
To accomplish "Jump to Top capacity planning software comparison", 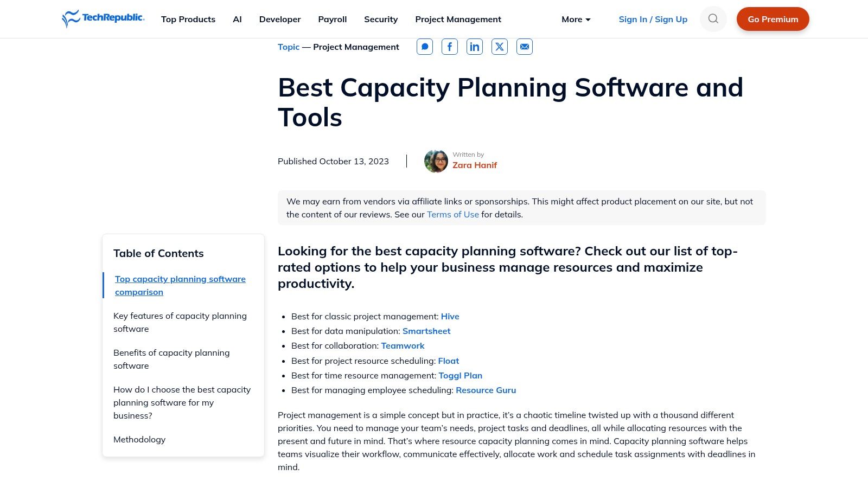I will point(180,285).
